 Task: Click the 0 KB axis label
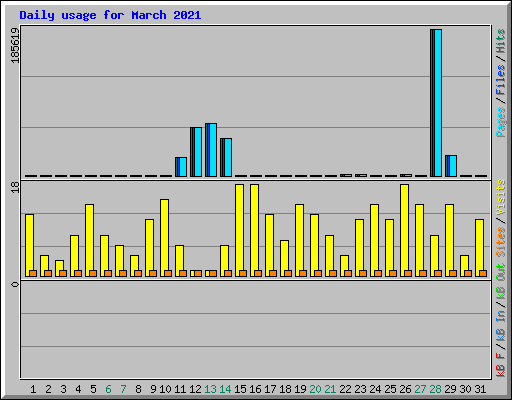(15, 284)
